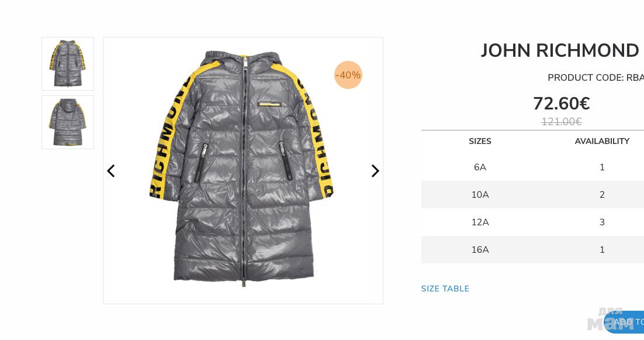Image resolution: width=644 pixels, height=340 pixels.
Task: Open the SIZE TABLE link
Action: coord(445,289)
